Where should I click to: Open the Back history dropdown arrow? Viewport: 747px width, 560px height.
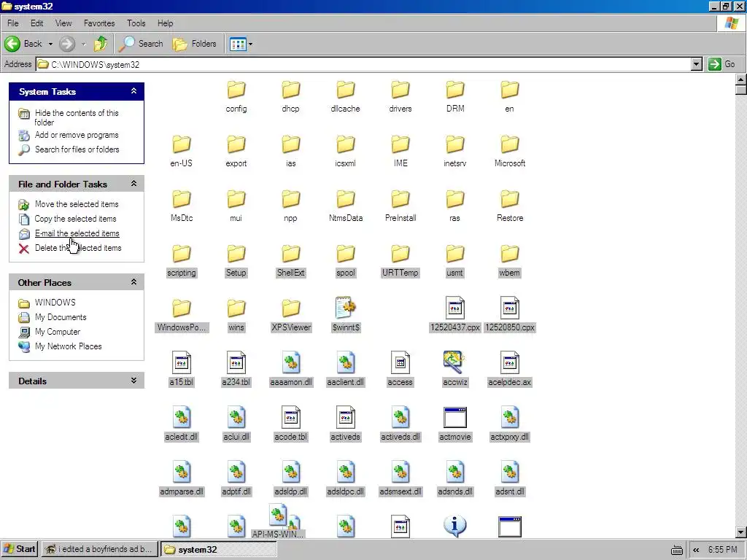[50, 44]
